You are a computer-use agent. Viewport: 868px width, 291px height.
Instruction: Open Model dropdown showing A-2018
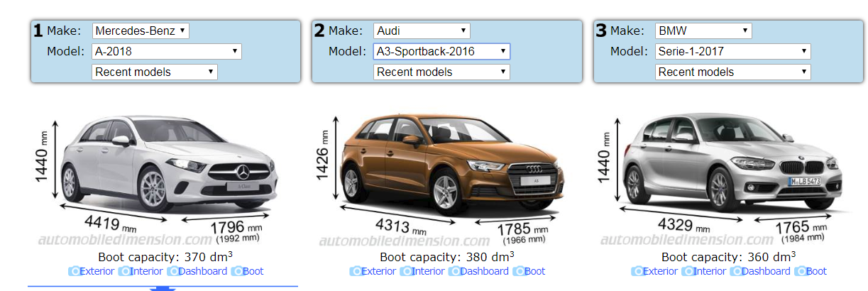(167, 51)
